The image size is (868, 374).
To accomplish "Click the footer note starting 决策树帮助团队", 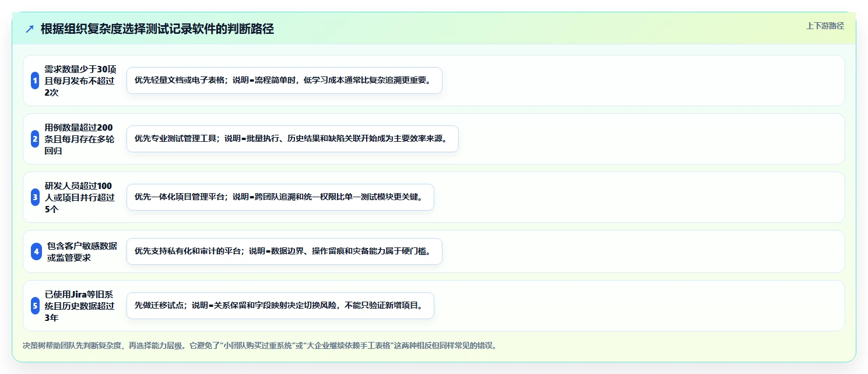I will tap(259, 345).
